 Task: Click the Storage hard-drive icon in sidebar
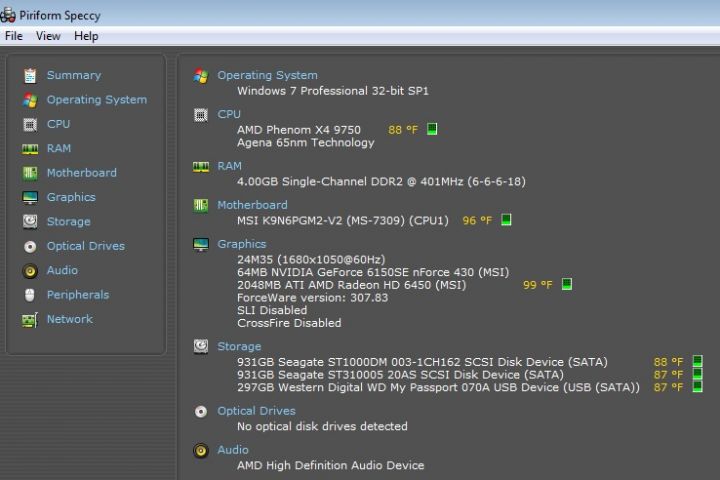[30, 221]
